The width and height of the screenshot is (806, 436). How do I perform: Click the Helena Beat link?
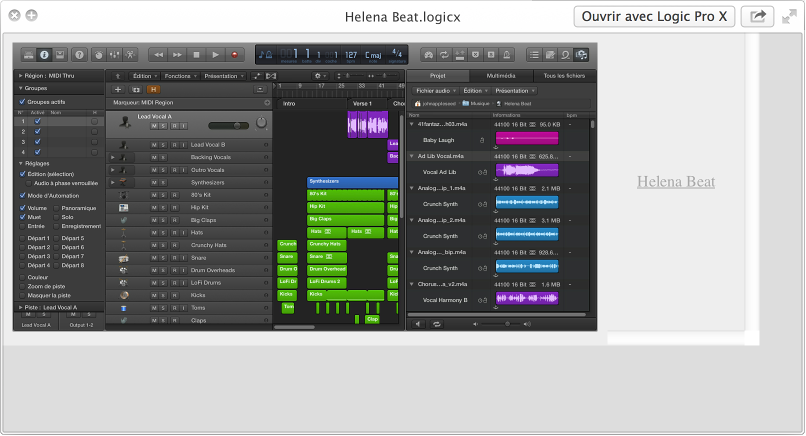pos(676,182)
